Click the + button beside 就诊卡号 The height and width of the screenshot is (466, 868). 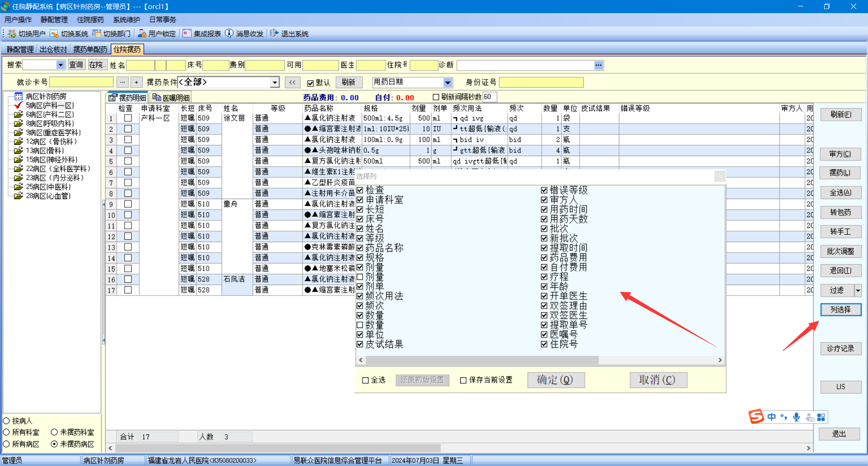coord(137,82)
